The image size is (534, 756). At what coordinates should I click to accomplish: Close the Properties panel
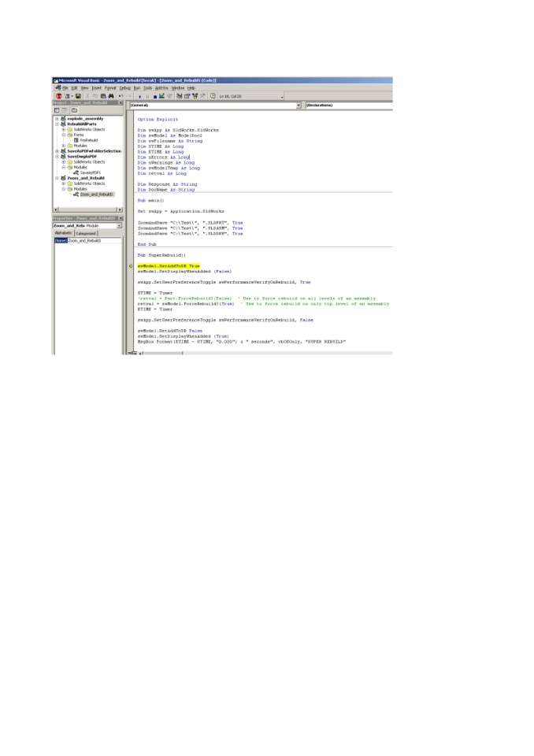coord(121,218)
